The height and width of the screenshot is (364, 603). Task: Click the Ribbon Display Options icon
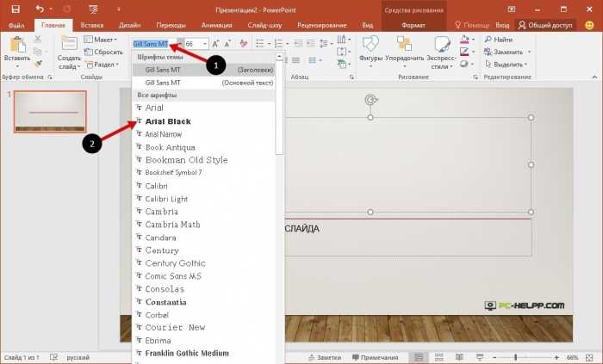coord(512,9)
